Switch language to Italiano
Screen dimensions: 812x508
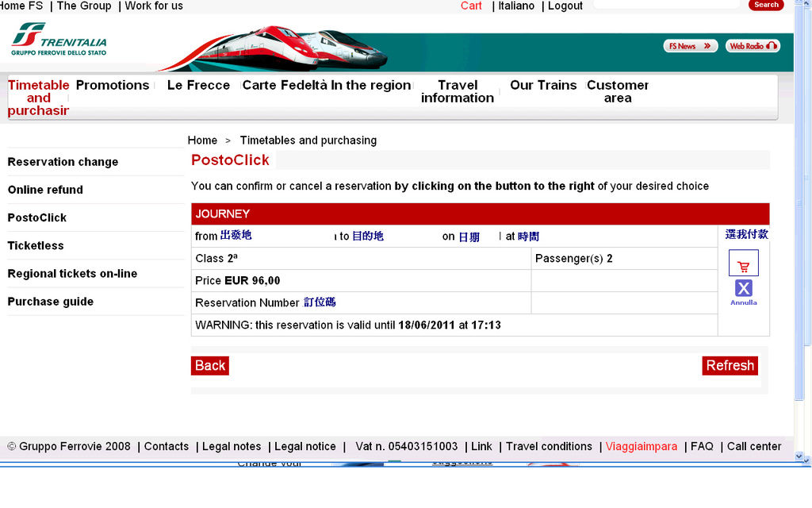[x=515, y=6]
